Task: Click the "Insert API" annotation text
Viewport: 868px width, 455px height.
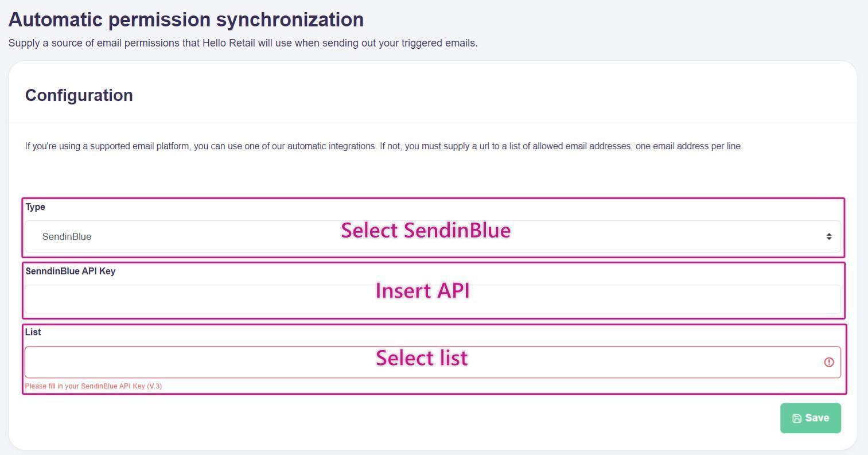Action: click(x=422, y=291)
